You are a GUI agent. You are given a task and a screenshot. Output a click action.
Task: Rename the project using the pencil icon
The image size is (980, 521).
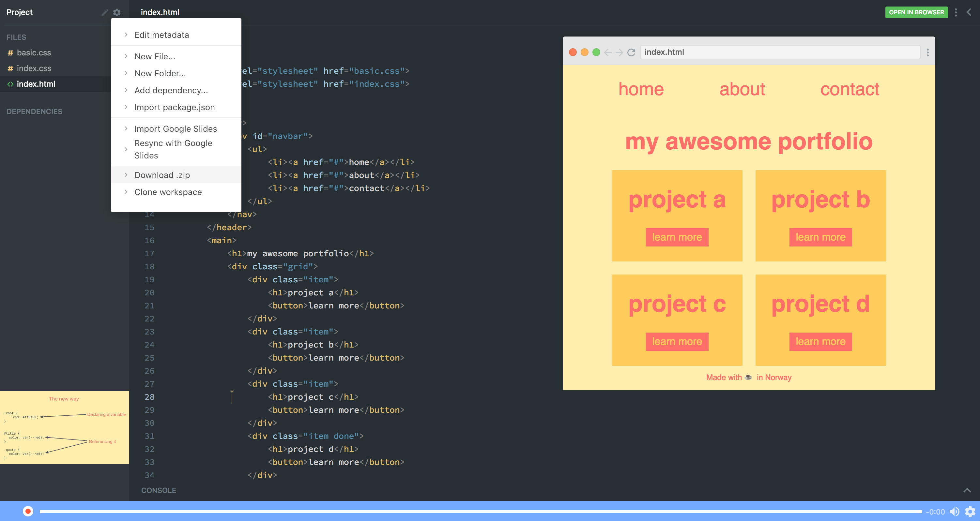click(105, 12)
